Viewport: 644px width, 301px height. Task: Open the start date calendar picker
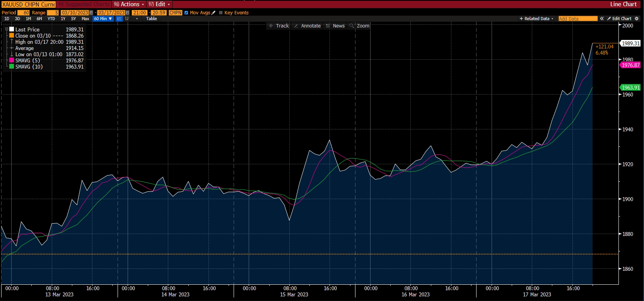point(91,13)
